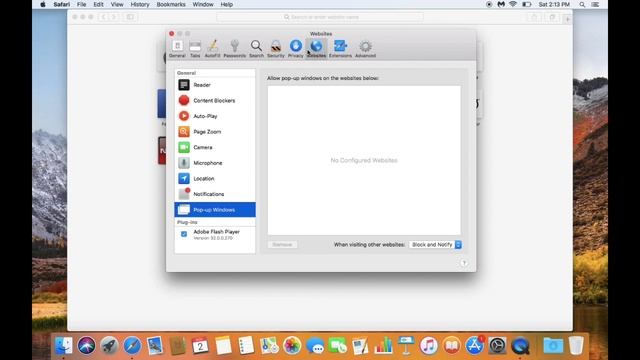
Task: Open Safari from the Dock
Action: tap(132, 346)
